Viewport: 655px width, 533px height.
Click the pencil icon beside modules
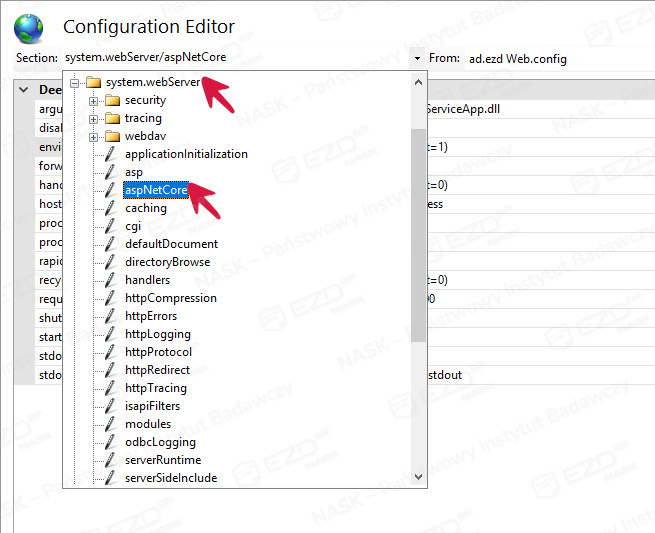coord(110,424)
